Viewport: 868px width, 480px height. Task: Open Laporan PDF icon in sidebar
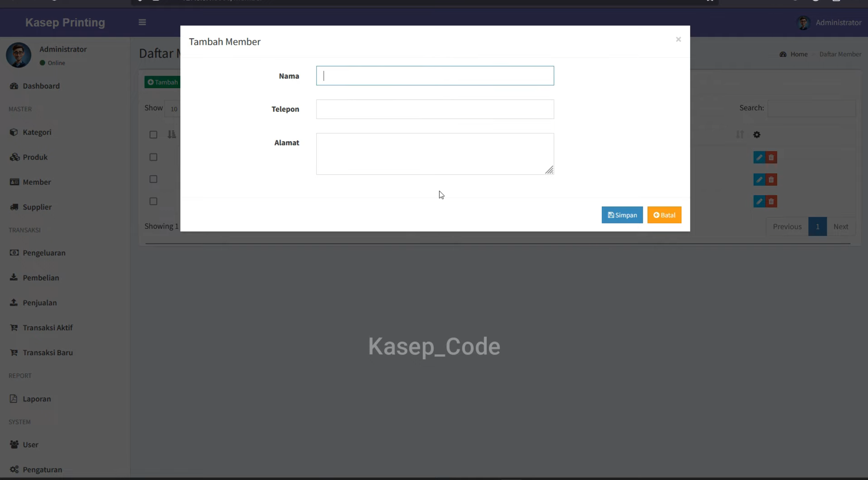[13, 399]
